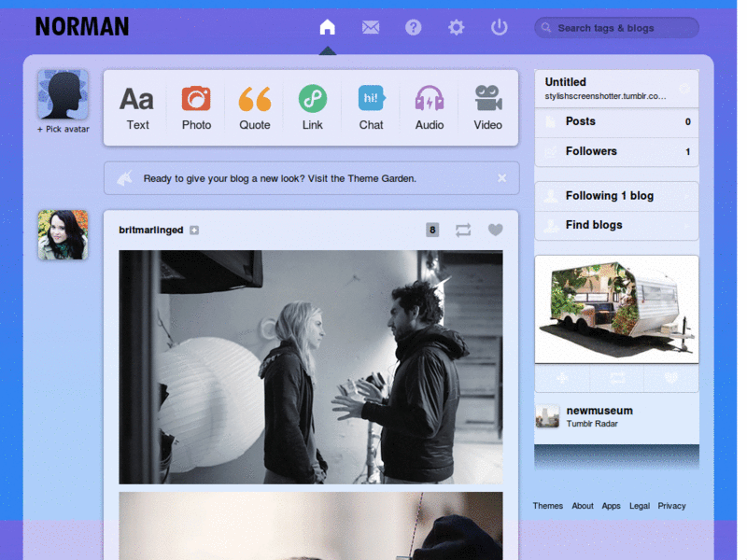Viewport: 747px width, 560px height.
Task: Open the Following 1 blog row
Action: [x=616, y=196]
